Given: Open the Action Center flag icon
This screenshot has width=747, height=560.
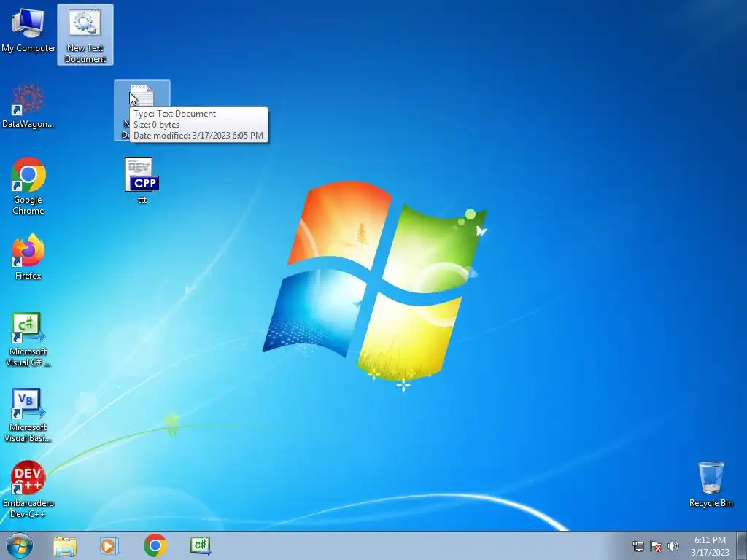Looking at the screenshot, I should coord(656,546).
